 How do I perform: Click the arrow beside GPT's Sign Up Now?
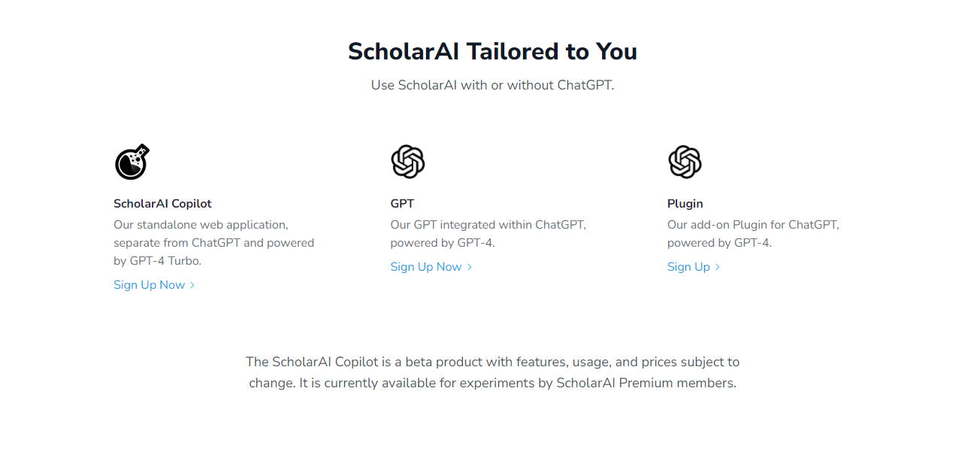(470, 266)
